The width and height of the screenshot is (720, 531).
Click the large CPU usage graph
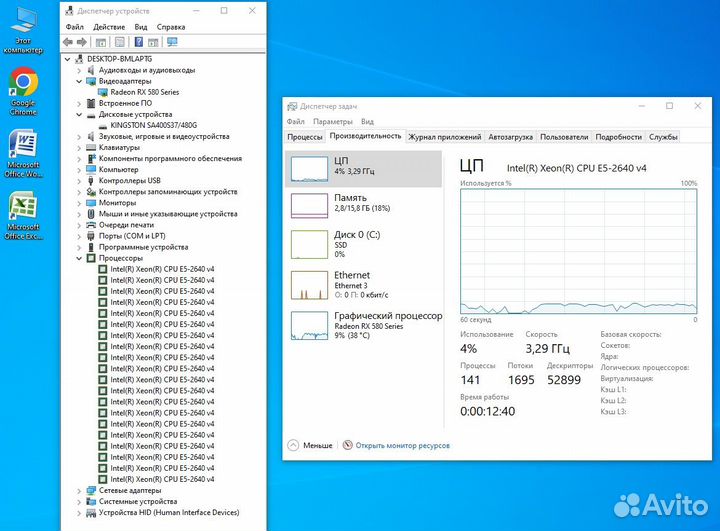(x=579, y=251)
